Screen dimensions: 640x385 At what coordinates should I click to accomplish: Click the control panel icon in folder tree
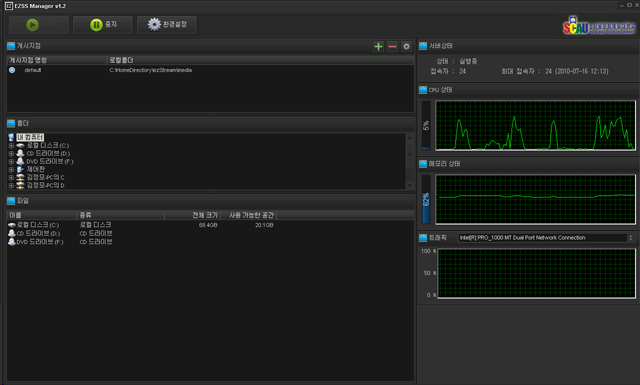(20, 169)
